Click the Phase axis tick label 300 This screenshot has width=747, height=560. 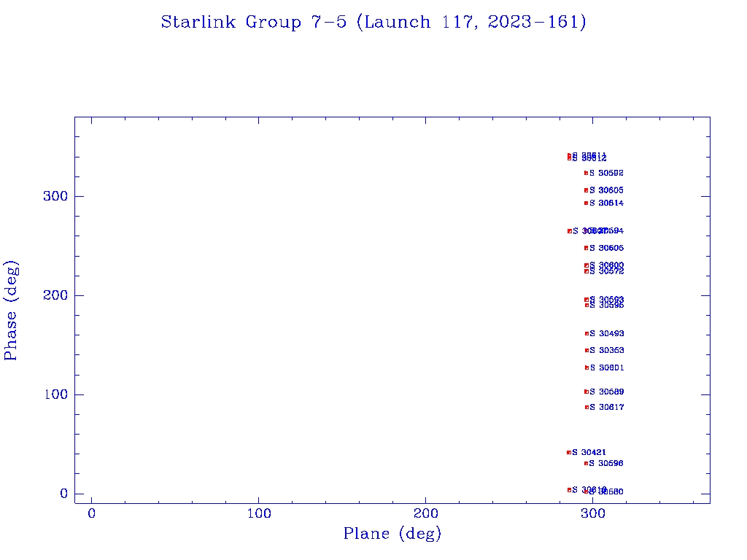coord(55,196)
